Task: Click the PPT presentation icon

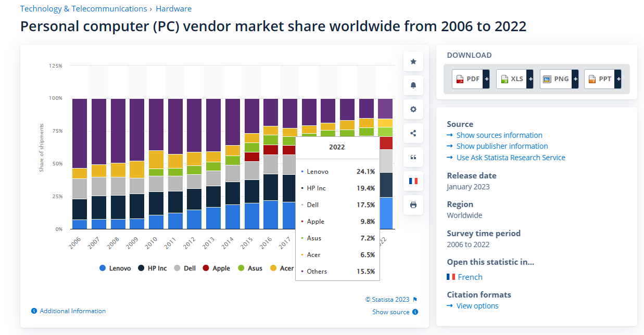Action: pos(592,79)
